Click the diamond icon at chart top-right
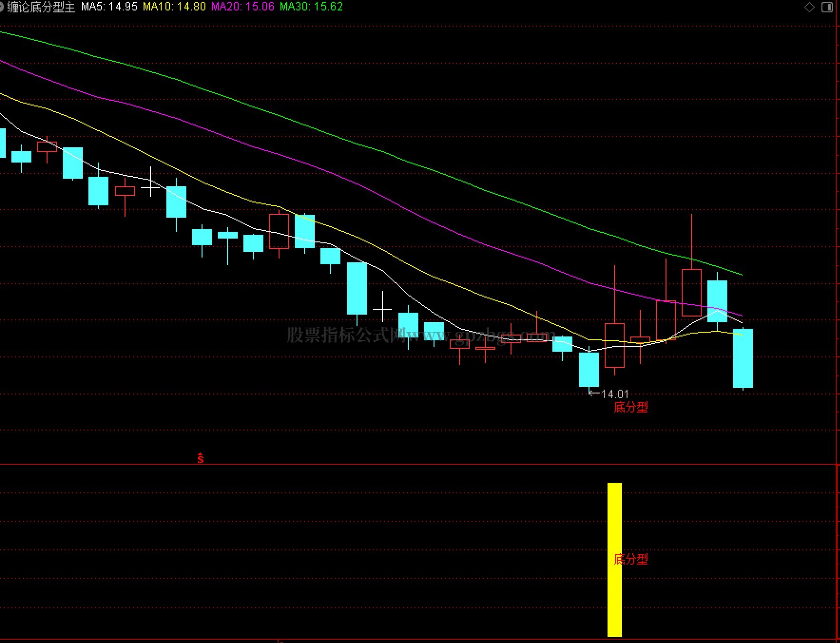 pos(809,8)
